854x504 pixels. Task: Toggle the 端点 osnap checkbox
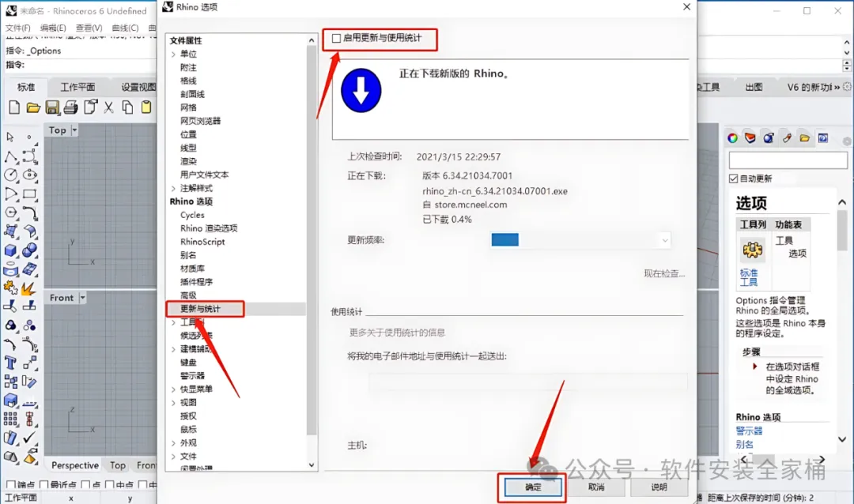tap(11, 484)
